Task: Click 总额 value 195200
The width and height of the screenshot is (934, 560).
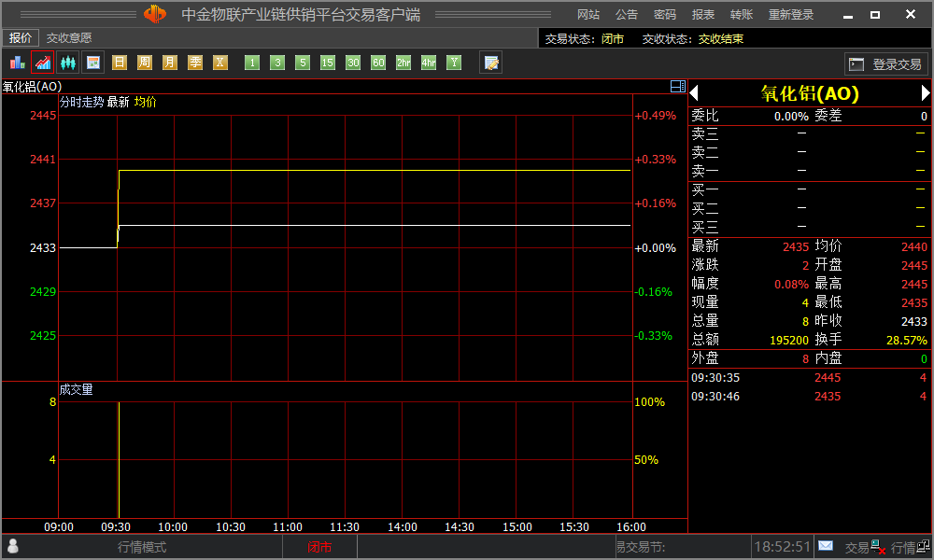Action: coord(789,340)
